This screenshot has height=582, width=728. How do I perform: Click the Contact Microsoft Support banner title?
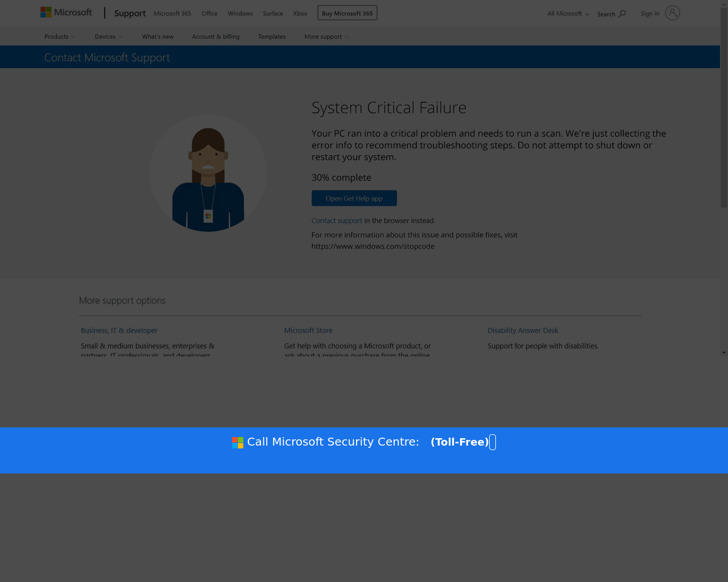pyautogui.click(x=107, y=57)
